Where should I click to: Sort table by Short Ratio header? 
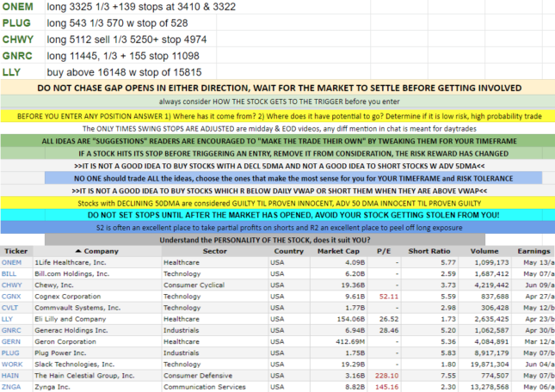429,251
